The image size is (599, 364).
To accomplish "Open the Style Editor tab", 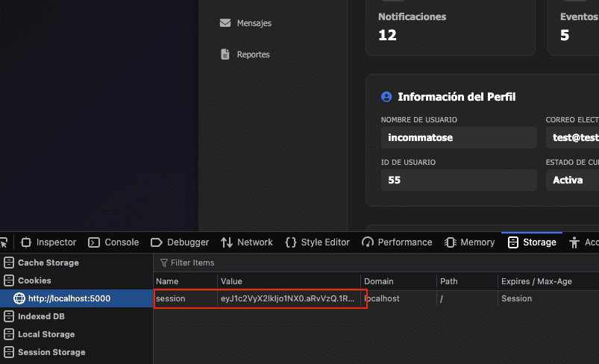I will click(x=317, y=242).
